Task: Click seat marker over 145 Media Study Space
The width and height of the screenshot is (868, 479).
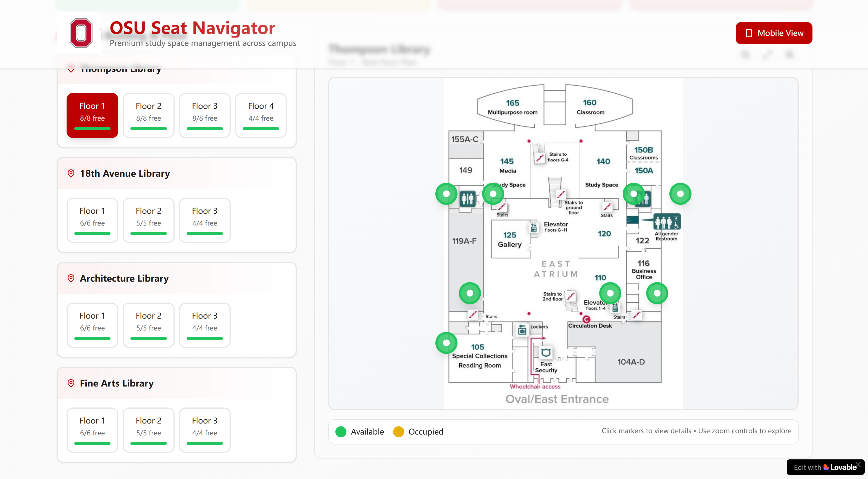Action: pos(493,194)
